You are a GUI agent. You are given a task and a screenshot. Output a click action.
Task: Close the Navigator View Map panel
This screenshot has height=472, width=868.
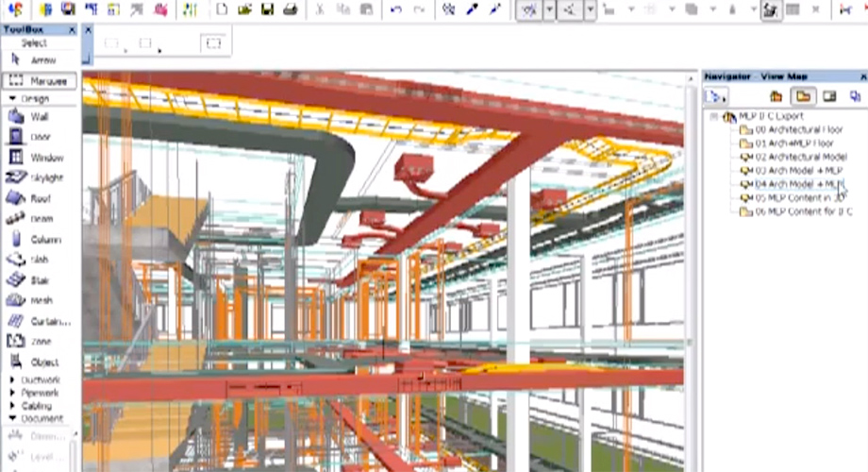tap(863, 76)
